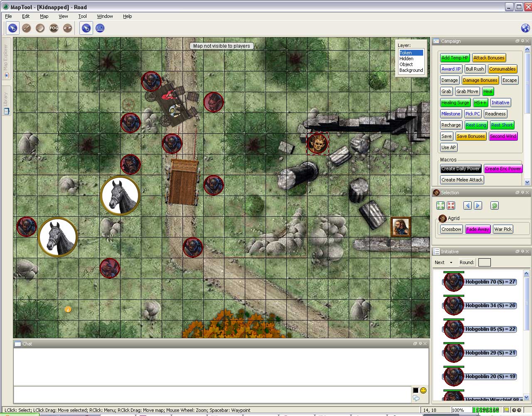Go to previous token in Selection panel

point(468,206)
